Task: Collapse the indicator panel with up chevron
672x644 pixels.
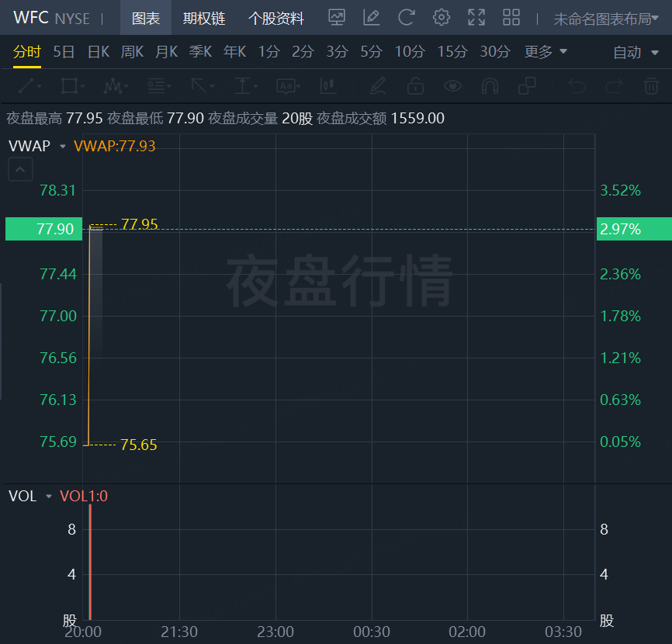Action: click(20, 169)
